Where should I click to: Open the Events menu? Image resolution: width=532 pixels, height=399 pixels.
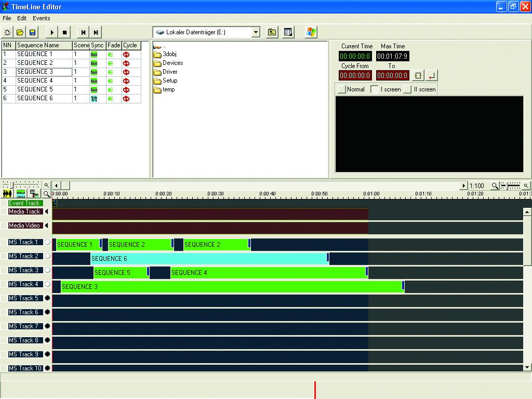(42, 18)
